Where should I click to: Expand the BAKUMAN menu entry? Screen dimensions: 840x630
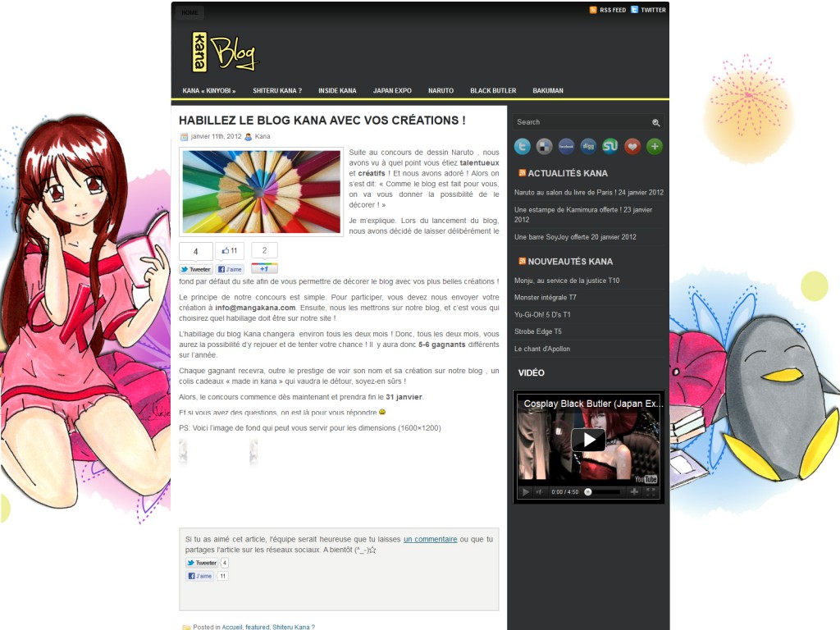(547, 90)
